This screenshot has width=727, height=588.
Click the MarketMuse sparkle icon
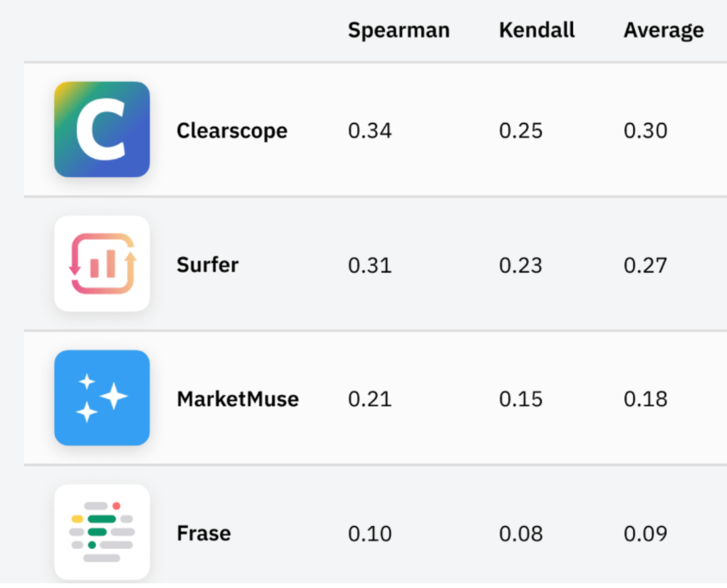point(102,398)
